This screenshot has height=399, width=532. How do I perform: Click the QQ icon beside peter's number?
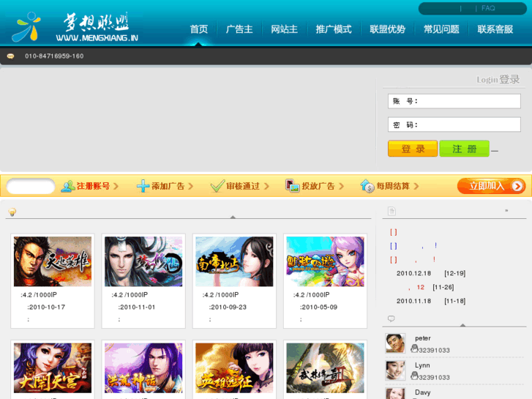414,348
